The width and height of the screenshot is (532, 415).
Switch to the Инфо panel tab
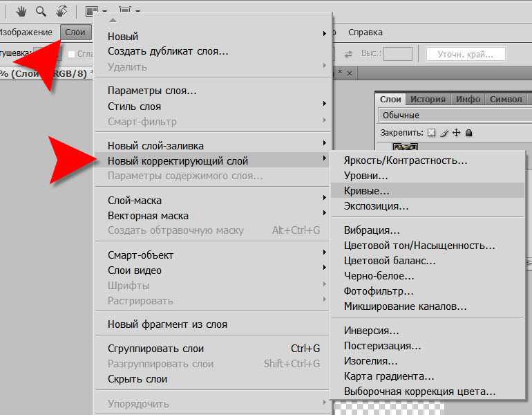click(468, 99)
